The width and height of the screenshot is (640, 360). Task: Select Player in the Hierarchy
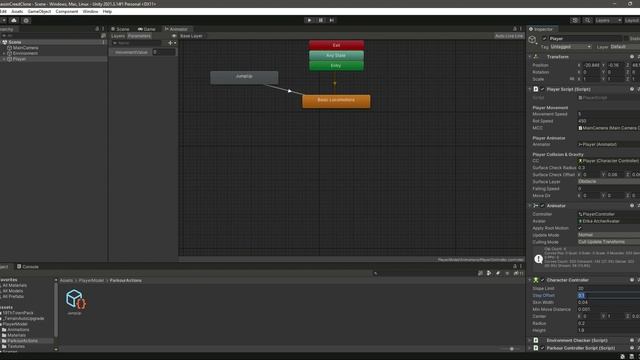coord(19,59)
